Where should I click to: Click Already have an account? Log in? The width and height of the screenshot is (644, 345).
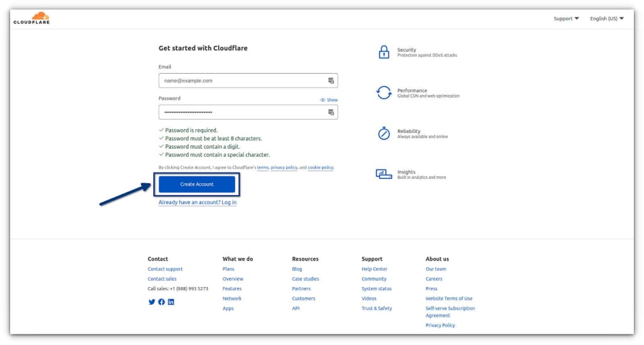(x=197, y=202)
